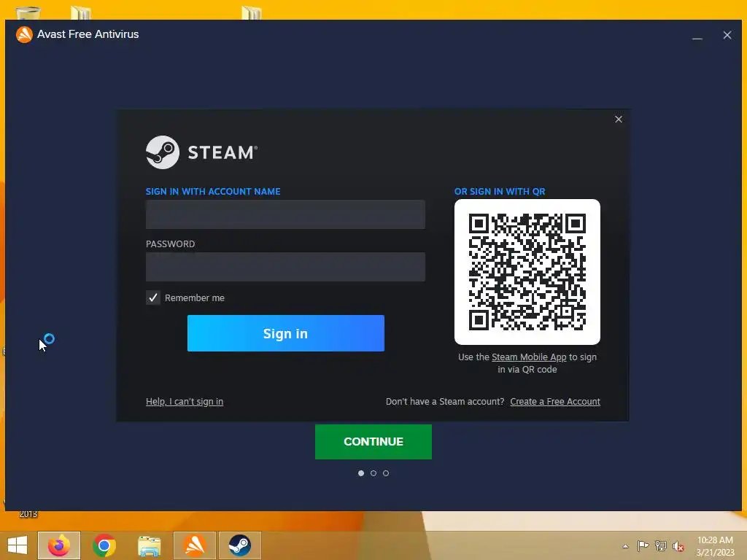Click the muted volume tray icon
Screen dimensions: 747x560
[x=678, y=546]
